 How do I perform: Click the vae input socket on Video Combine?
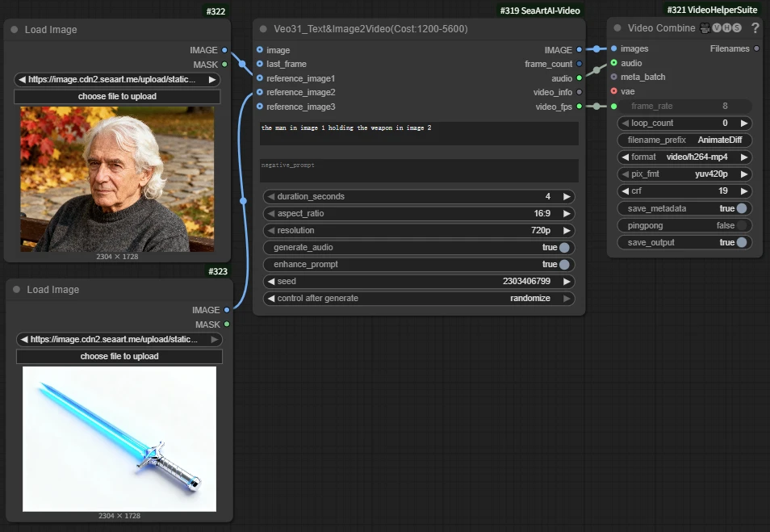pyautogui.click(x=614, y=91)
